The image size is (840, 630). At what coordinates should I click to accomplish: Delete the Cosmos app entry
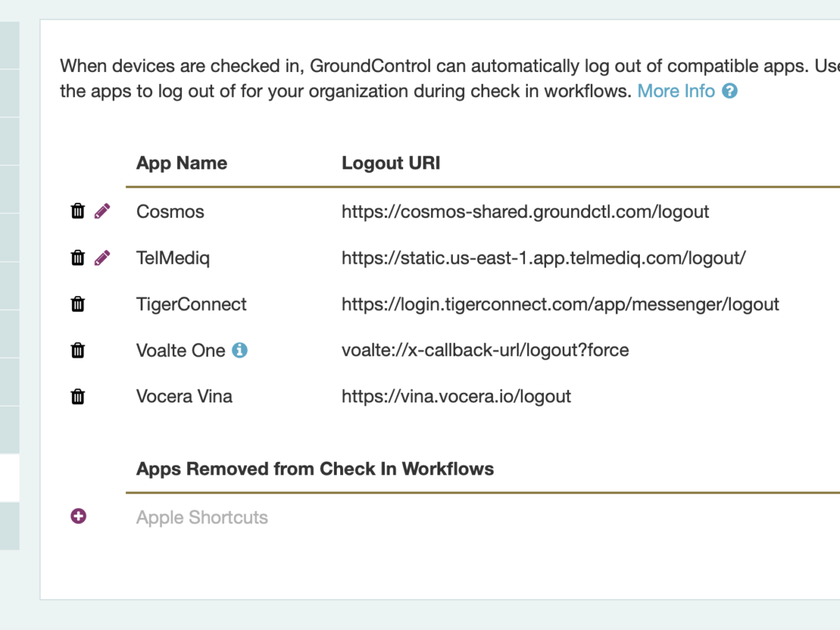coord(78,211)
